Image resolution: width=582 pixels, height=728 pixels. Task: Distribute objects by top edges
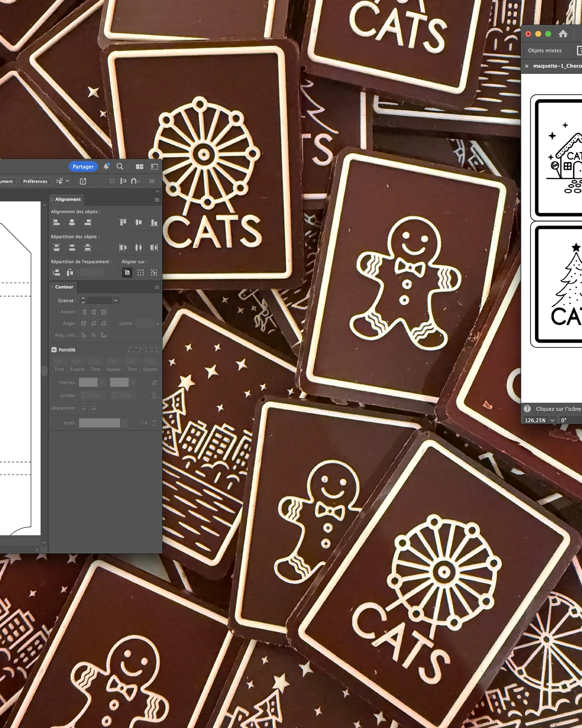pyautogui.click(x=57, y=248)
